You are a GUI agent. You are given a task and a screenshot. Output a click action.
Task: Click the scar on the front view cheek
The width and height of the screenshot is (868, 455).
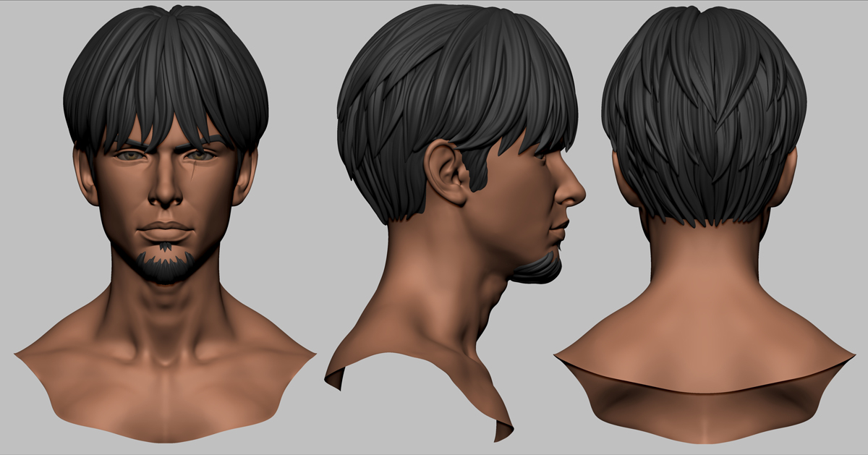195,173
